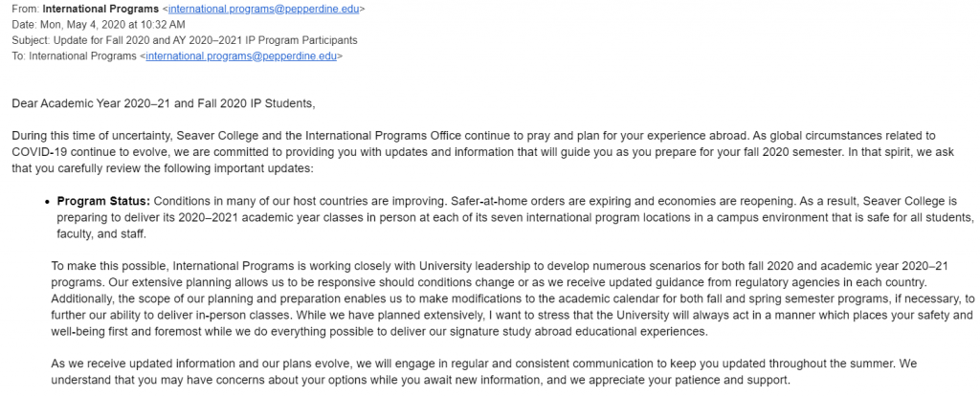Click the Date: field label
The height and width of the screenshot is (397, 980).
tap(26, 25)
